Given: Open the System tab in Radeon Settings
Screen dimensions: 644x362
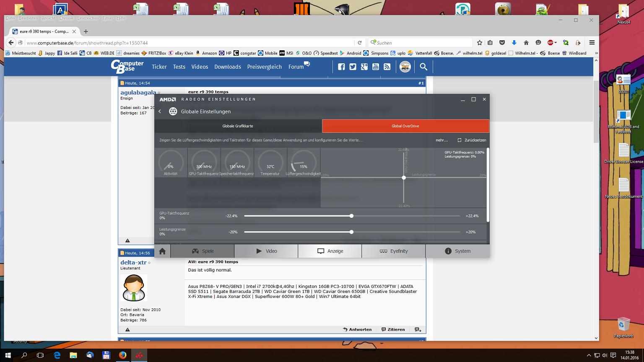Looking at the screenshot, I should 457,251.
